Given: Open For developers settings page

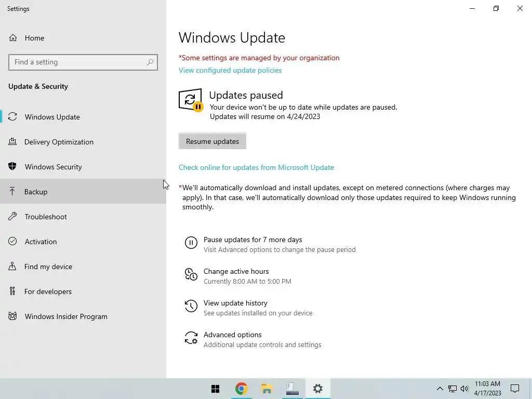Looking at the screenshot, I should pyautogui.click(x=83, y=291).
